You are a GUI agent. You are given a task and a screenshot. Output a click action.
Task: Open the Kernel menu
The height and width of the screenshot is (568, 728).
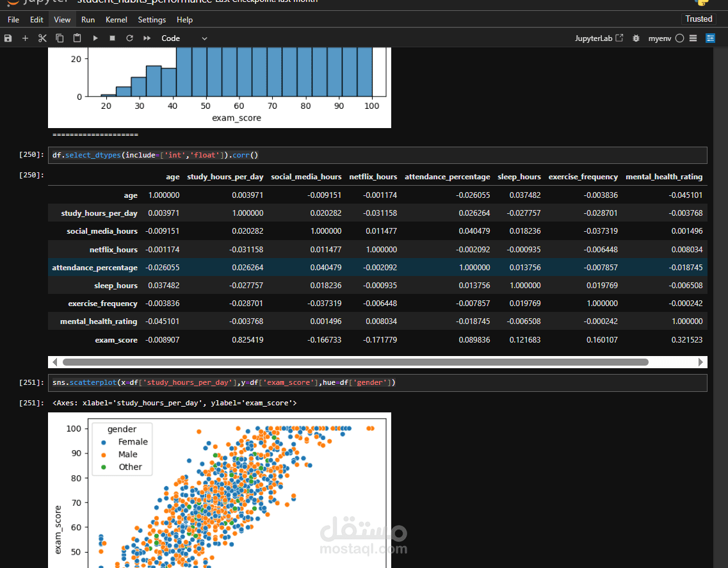[x=116, y=19]
